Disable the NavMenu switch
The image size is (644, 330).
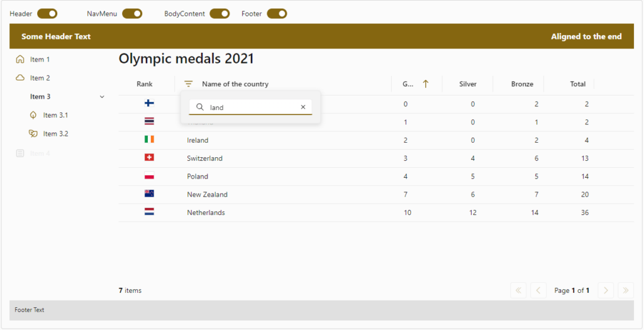(x=132, y=14)
